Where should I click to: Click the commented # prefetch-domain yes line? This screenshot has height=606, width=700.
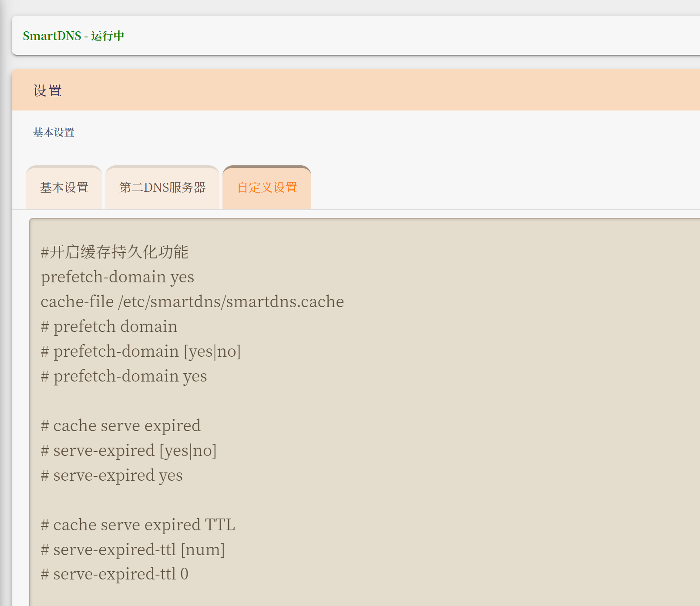(123, 376)
